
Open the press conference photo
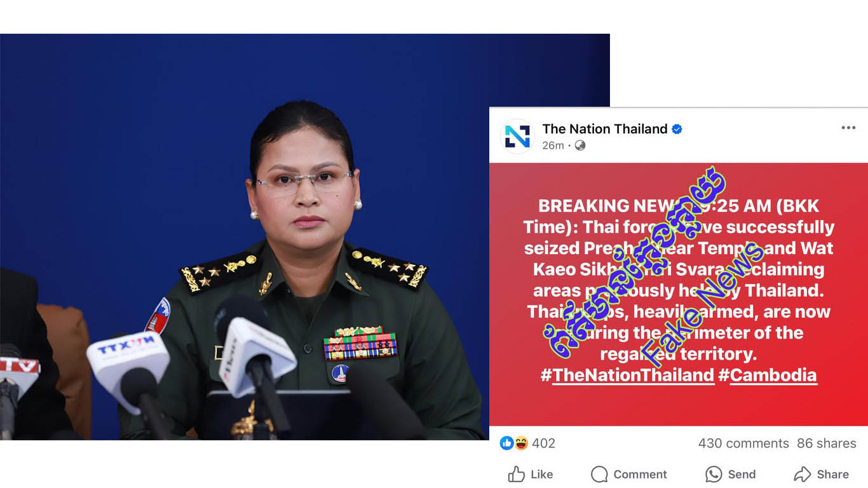(x=305, y=236)
